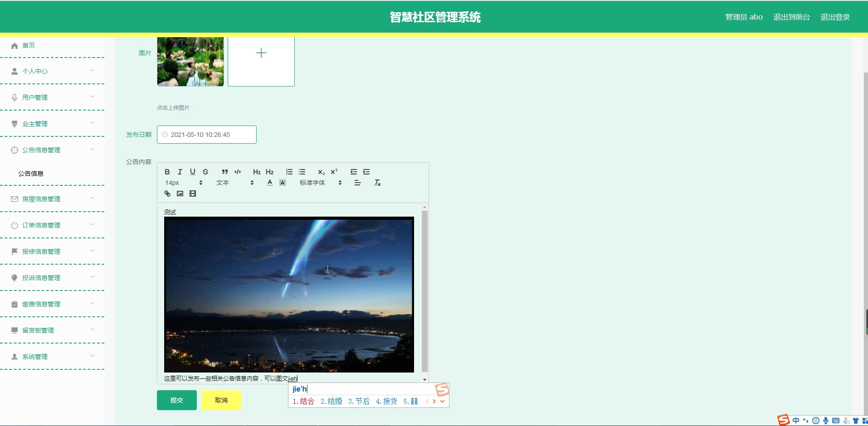The height and width of the screenshot is (426, 868).
Task: Clear text formatting
Action: [377, 183]
